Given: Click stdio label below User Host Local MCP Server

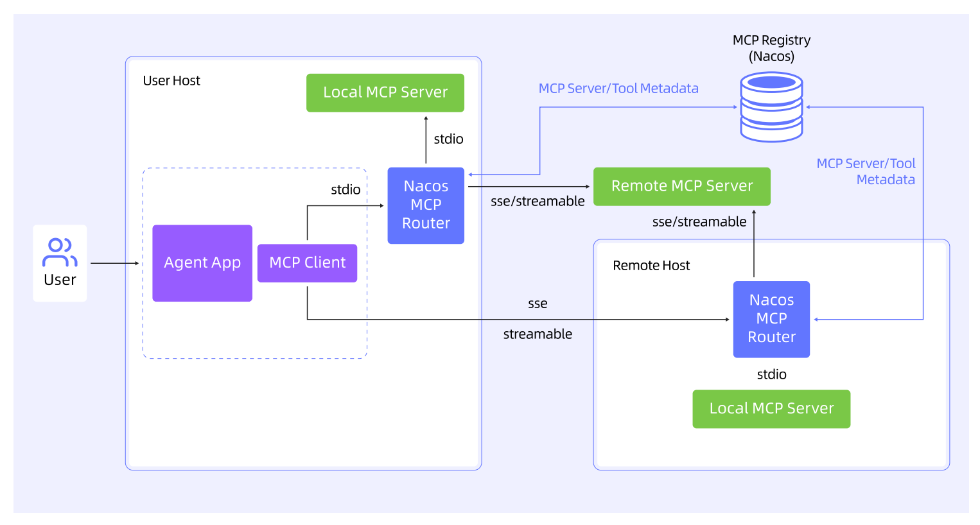Looking at the screenshot, I should (x=448, y=139).
